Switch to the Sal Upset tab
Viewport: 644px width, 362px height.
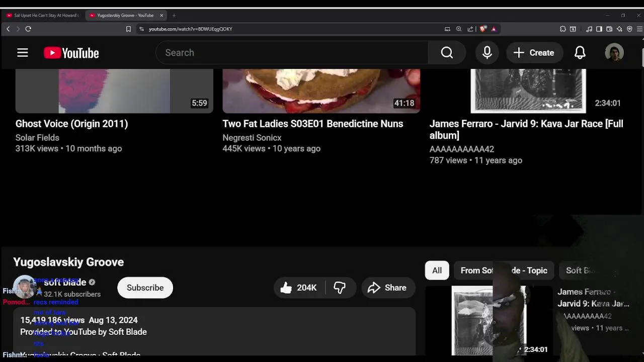43,16
